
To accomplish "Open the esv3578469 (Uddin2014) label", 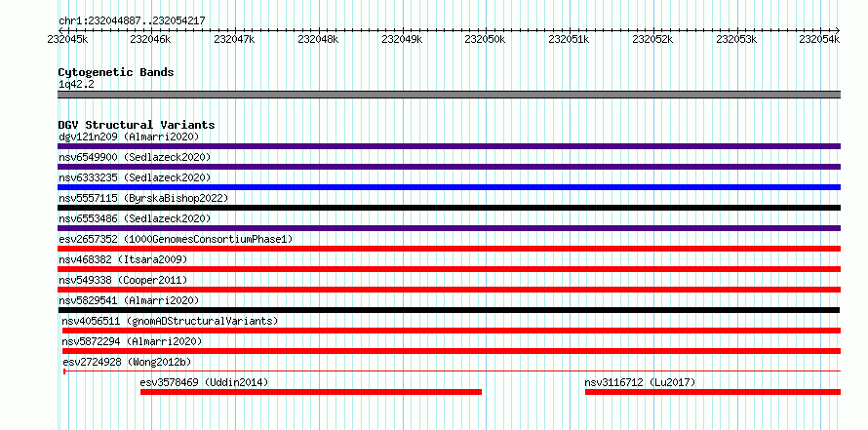I will coord(204,382).
